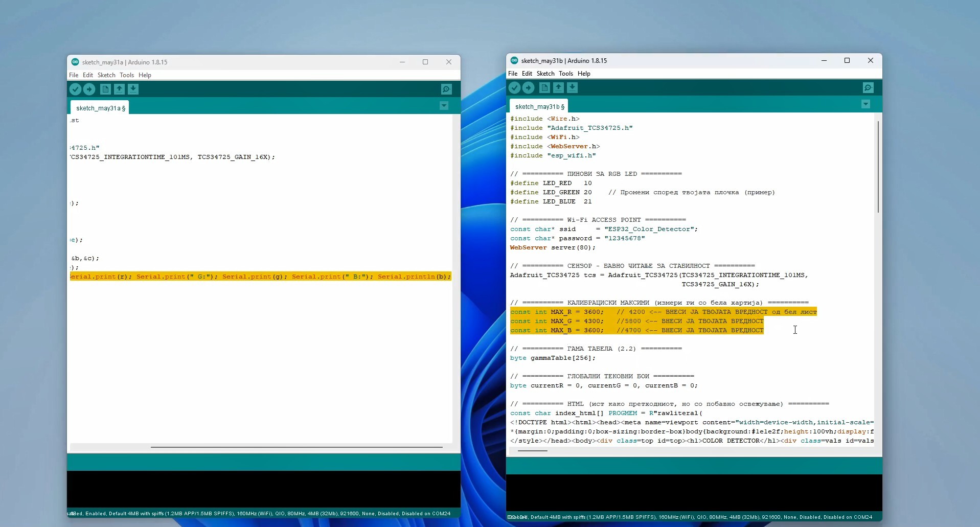Viewport: 980px width, 527px height.
Task: Click New sketch icon in sketch_may31b window
Action: (x=544, y=88)
